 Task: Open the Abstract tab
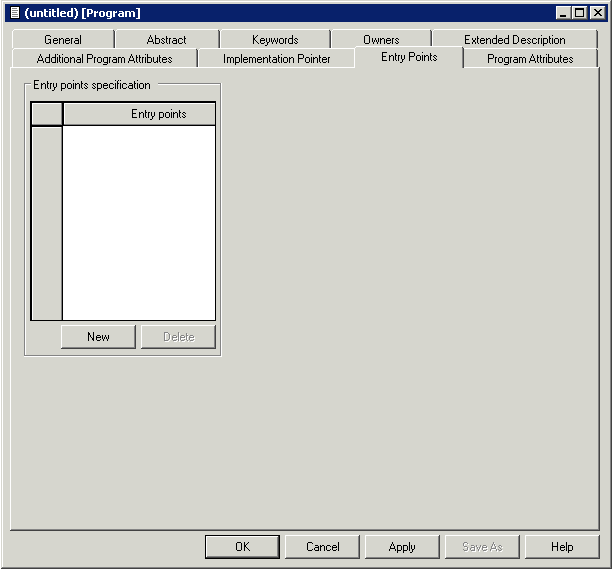click(166, 40)
